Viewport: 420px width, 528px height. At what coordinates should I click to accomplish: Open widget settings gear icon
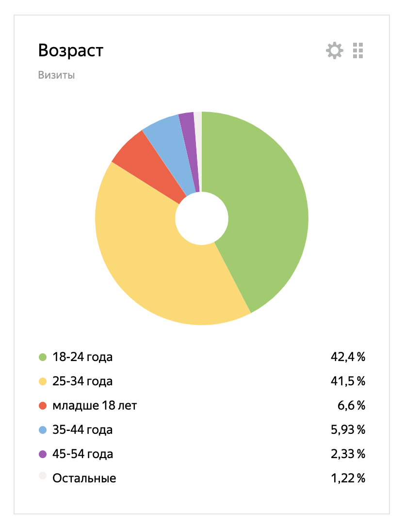(335, 50)
